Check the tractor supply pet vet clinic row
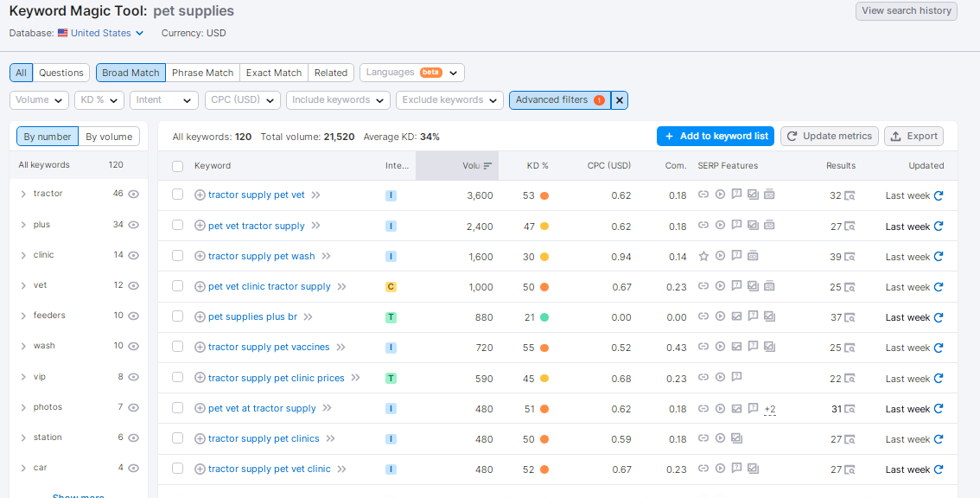 [x=177, y=469]
